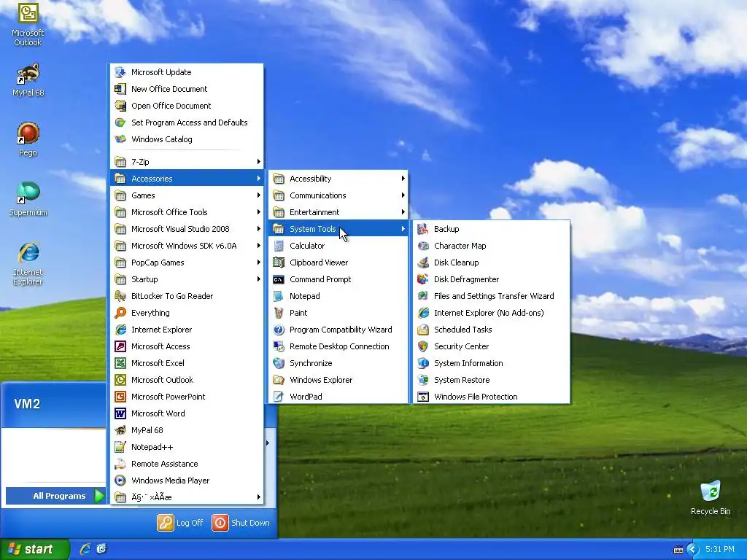Screen dimensions: 747x560
Task: Click the Start button
Action: click(x=35, y=550)
